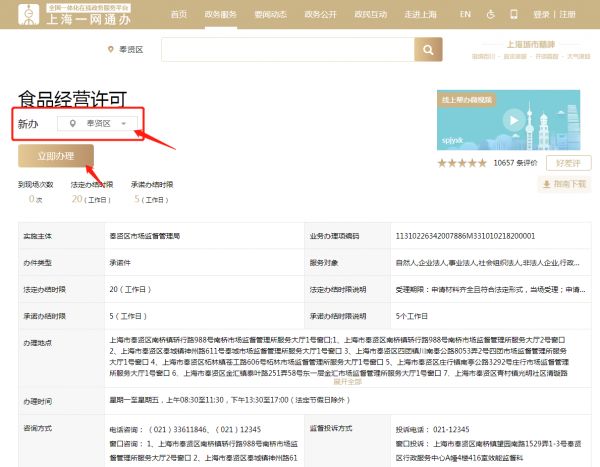The height and width of the screenshot is (467, 600).
Task: Select 要闻动态 in the top navigation
Action: coord(271,15)
